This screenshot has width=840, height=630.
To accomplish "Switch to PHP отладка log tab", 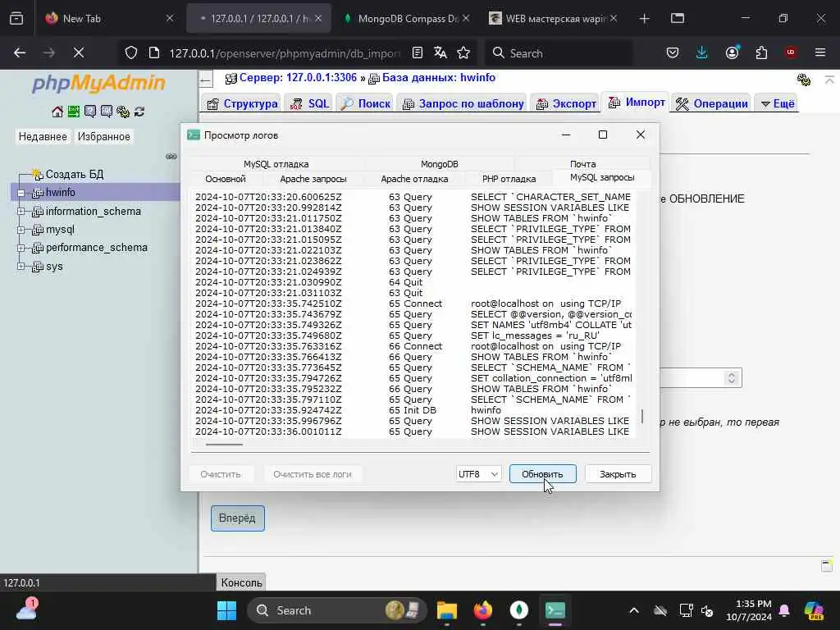I will [x=509, y=179].
